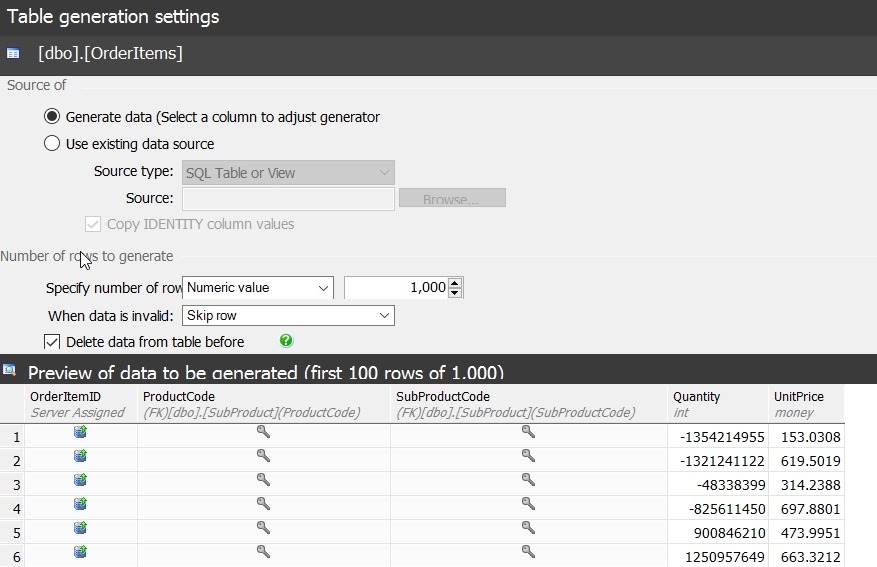Click the SubProductCode key icon in row 4
Viewport: 877px width, 567px height.
pyautogui.click(x=529, y=503)
